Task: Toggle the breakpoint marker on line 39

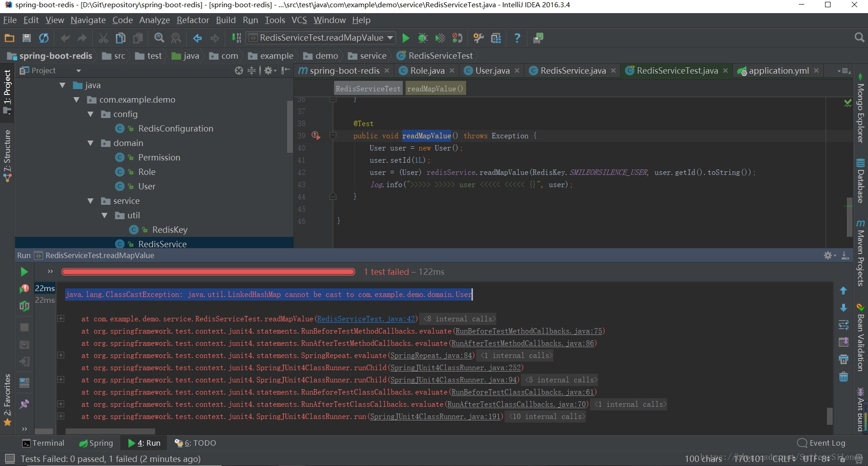Action: tap(316, 136)
